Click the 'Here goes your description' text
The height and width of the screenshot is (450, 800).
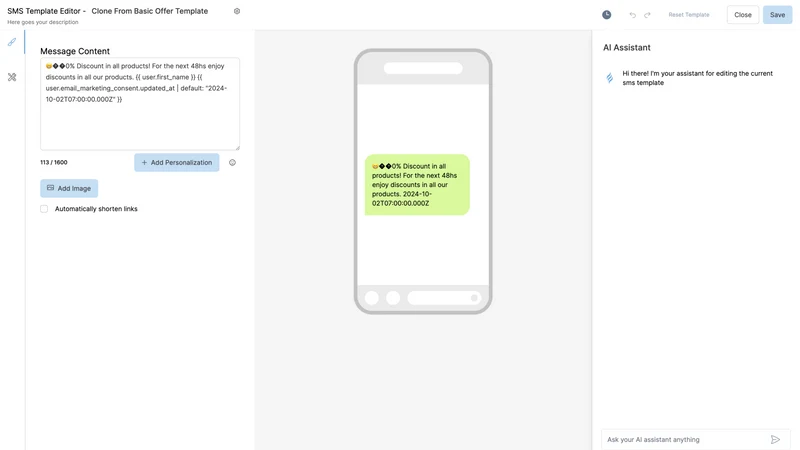tap(43, 22)
